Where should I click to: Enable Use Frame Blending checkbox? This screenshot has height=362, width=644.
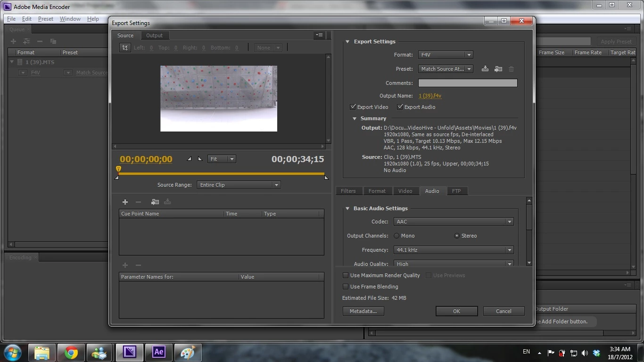(346, 287)
